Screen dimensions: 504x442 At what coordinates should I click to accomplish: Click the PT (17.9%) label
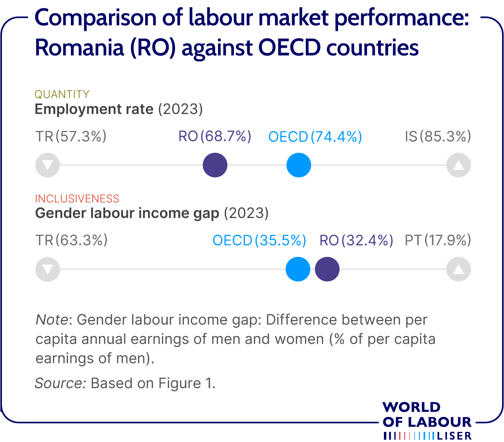click(438, 240)
